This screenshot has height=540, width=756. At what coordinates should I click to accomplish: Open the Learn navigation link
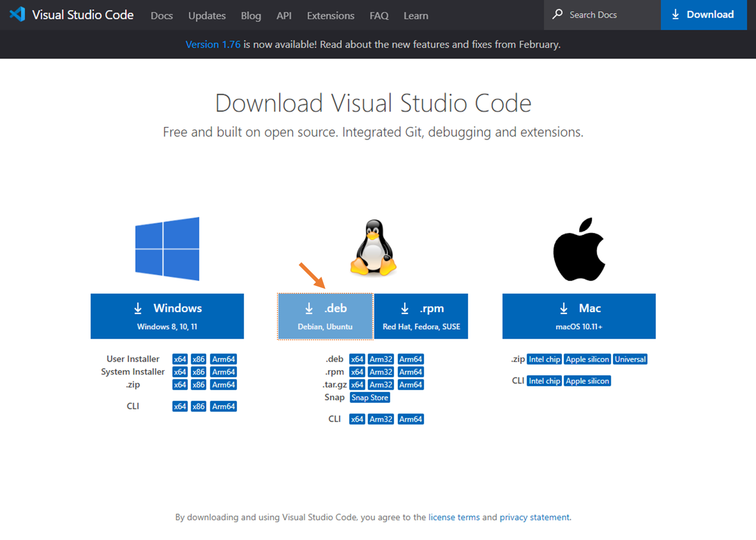click(x=416, y=15)
